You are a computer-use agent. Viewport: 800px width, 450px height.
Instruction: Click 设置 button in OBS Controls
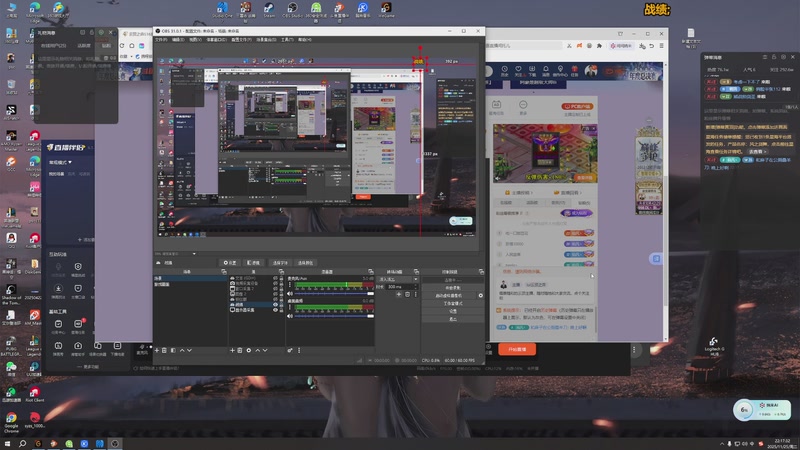pyautogui.click(x=453, y=311)
